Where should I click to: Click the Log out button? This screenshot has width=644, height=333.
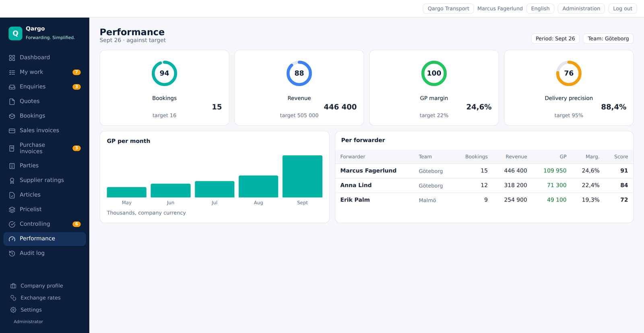point(623,8)
